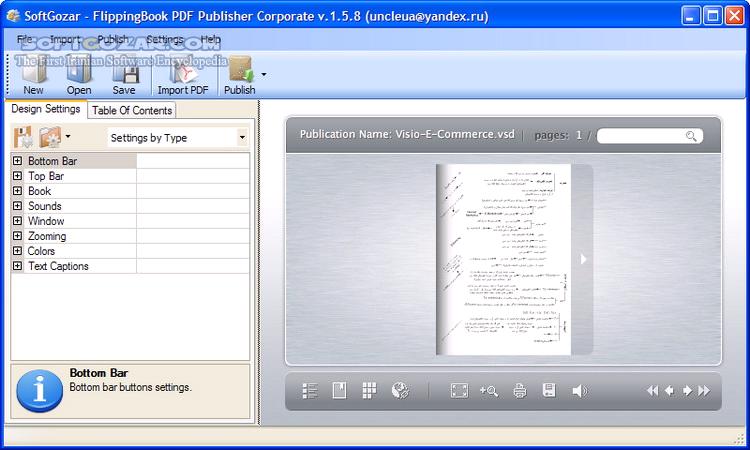Click the table of contents icon in bottom bar

[310, 391]
